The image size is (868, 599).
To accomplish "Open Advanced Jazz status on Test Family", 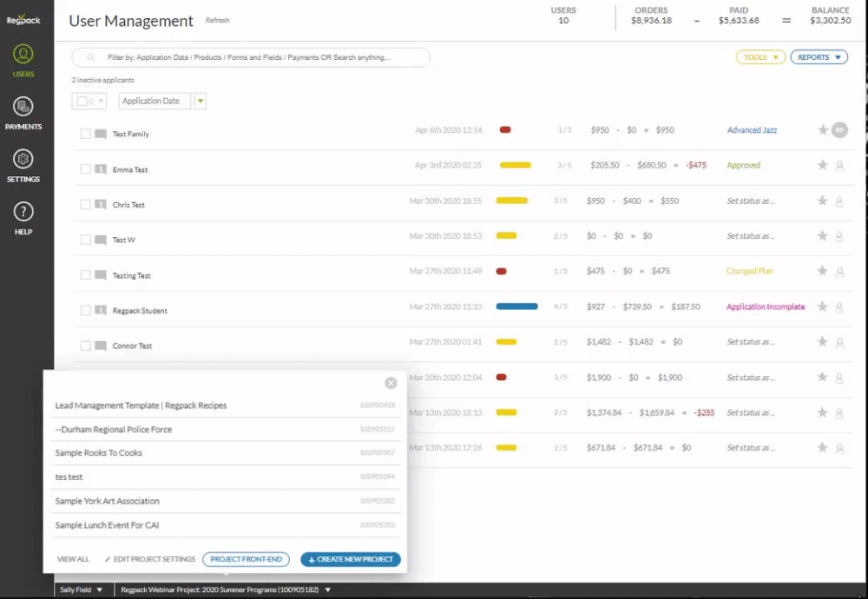I will [753, 130].
